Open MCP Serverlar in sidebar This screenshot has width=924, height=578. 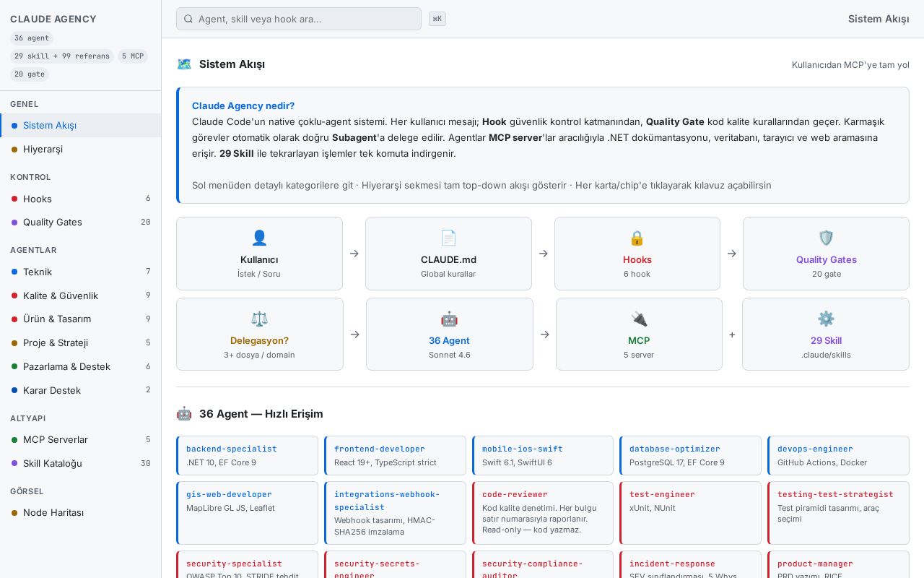click(x=81, y=439)
